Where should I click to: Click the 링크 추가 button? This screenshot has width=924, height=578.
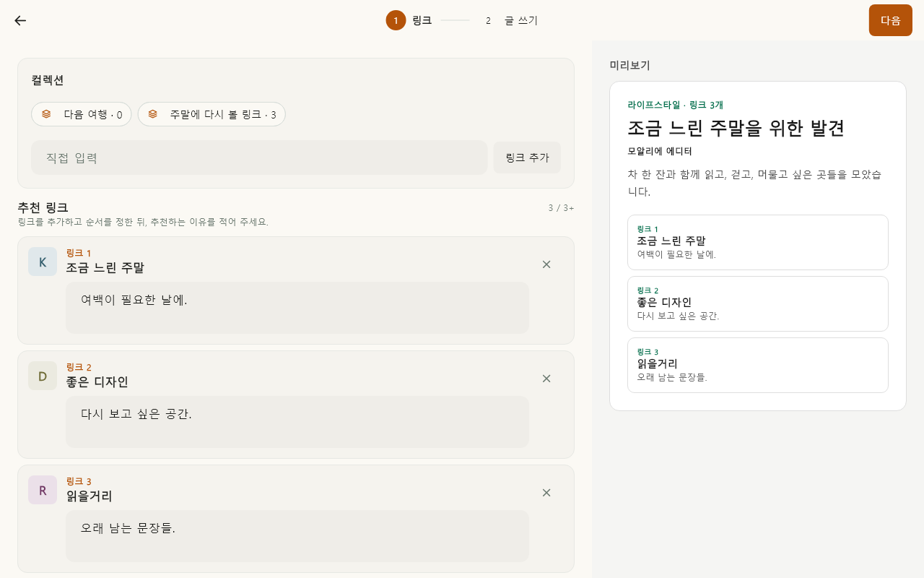527,158
